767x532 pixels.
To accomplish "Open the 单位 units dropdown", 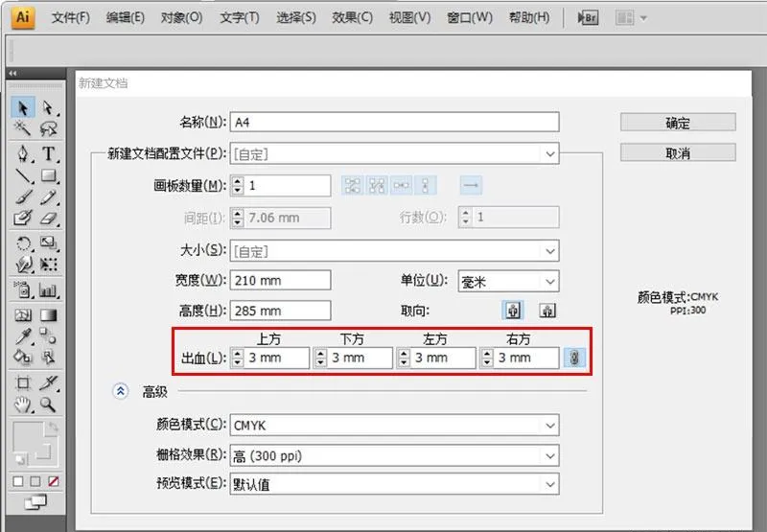I will 508,281.
